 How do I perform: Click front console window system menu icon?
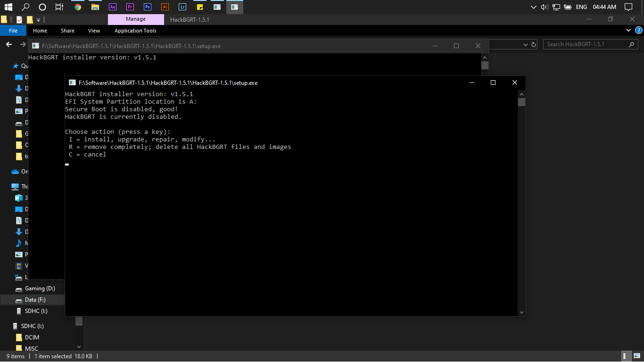(x=72, y=82)
